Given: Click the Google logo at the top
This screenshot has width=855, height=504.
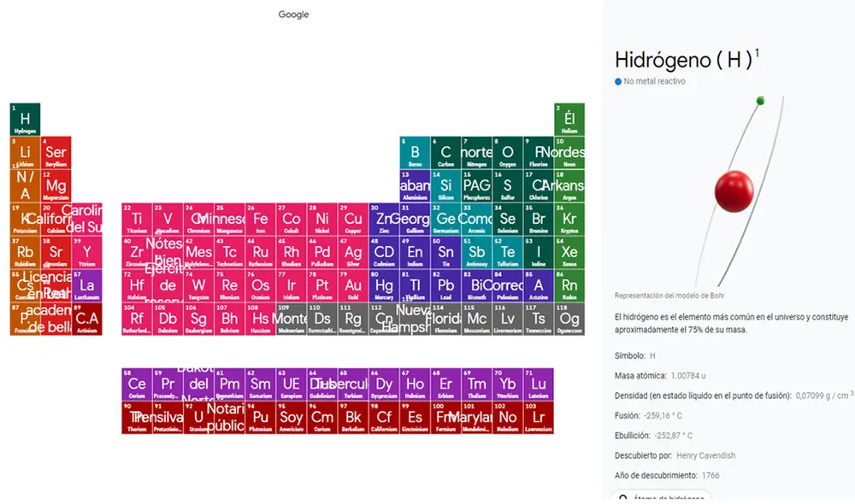Looking at the screenshot, I should tap(293, 15).
